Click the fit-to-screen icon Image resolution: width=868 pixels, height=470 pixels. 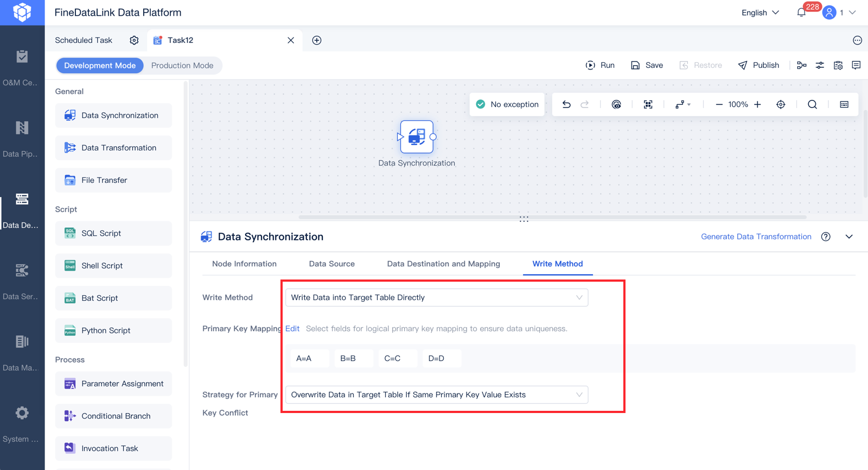pyautogui.click(x=648, y=104)
